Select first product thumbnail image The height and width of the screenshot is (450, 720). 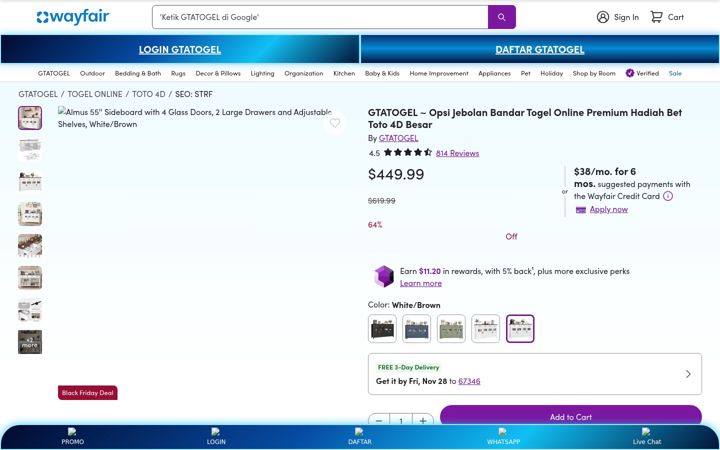pyautogui.click(x=30, y=118)
